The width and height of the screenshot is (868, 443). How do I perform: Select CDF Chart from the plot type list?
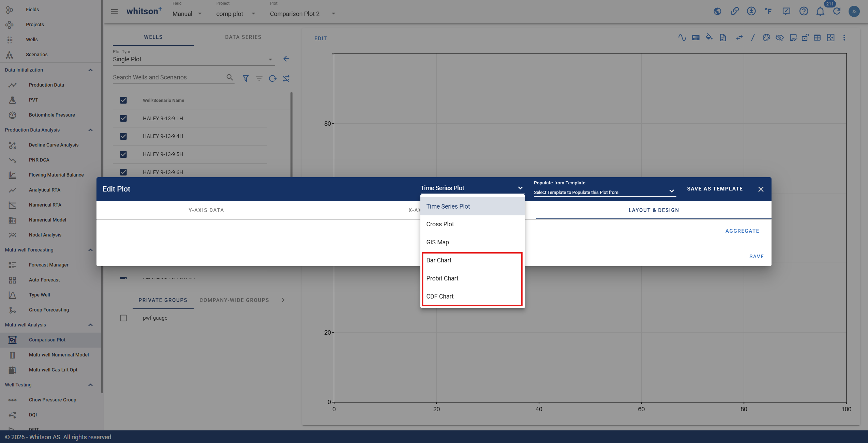pos(473,296)
